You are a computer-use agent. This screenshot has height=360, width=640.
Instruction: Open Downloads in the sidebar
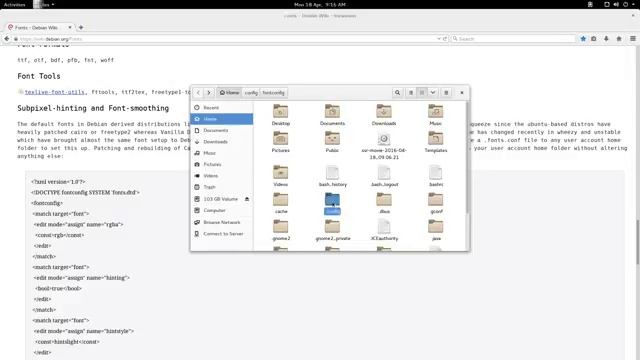pyautogui.click(x=222, y=142)
